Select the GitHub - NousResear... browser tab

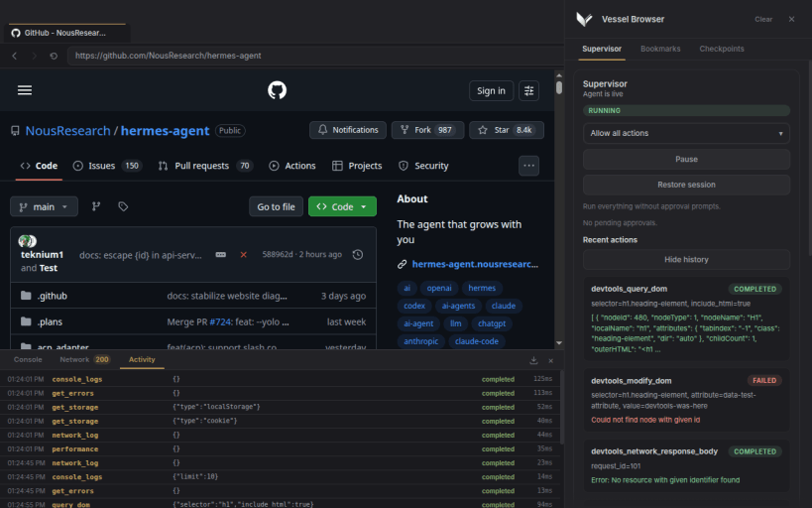pyautogui.click(x=67, y=33)
